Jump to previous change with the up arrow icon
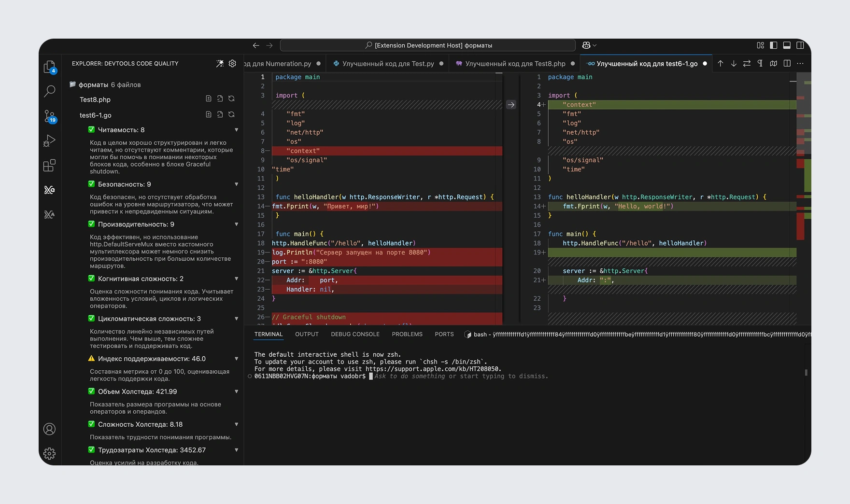The image size is (850, 504). [x=720, y=63]
